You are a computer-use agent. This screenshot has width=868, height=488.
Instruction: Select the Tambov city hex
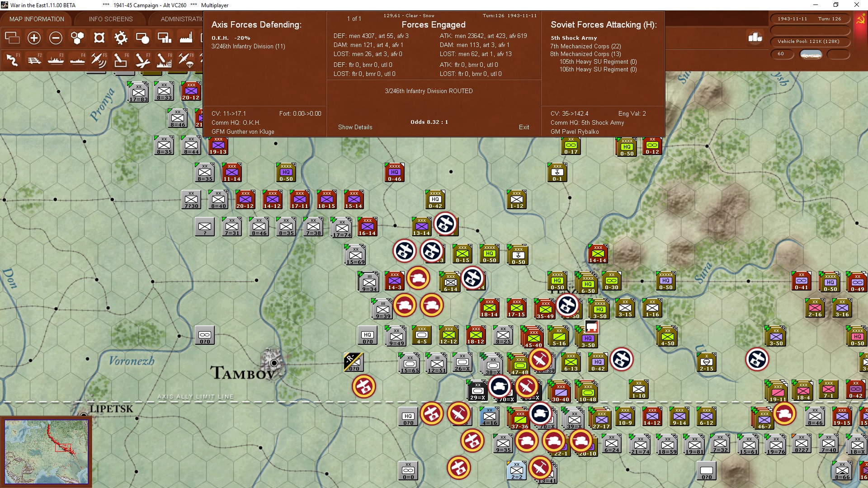(274, 362)
